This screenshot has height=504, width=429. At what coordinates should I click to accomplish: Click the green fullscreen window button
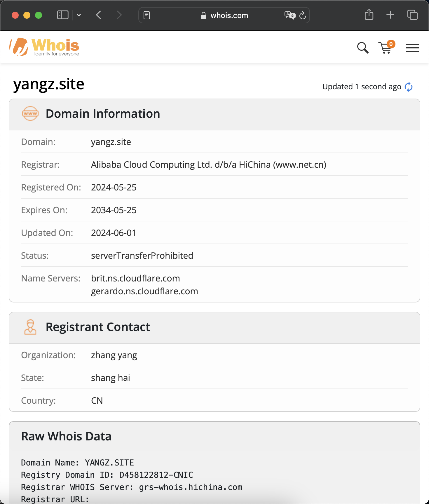tap(39, 15)
